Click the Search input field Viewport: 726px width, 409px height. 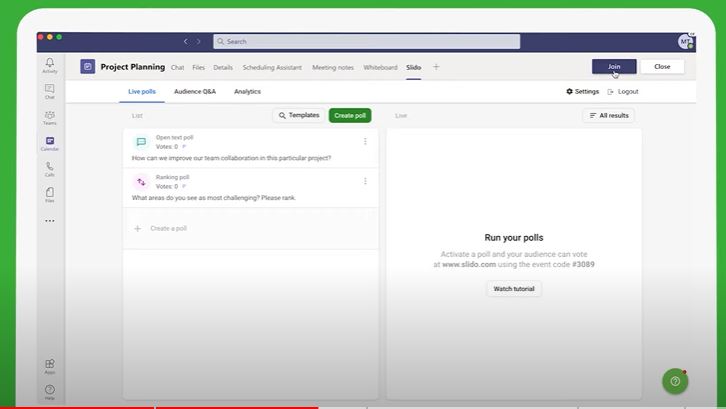[367, 42]
